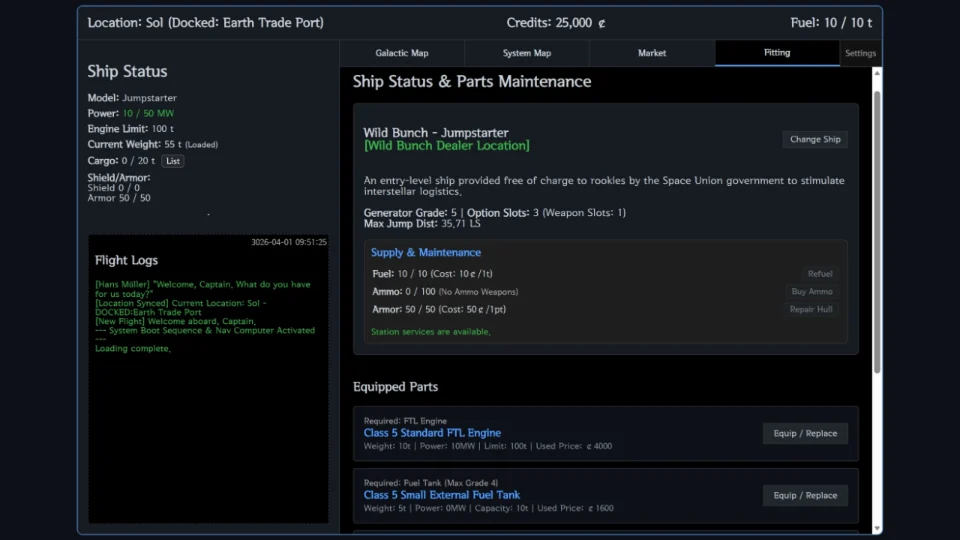This screenshot has height=540, width=960.
Task: Click the Change Ship button
Action: 815,139
